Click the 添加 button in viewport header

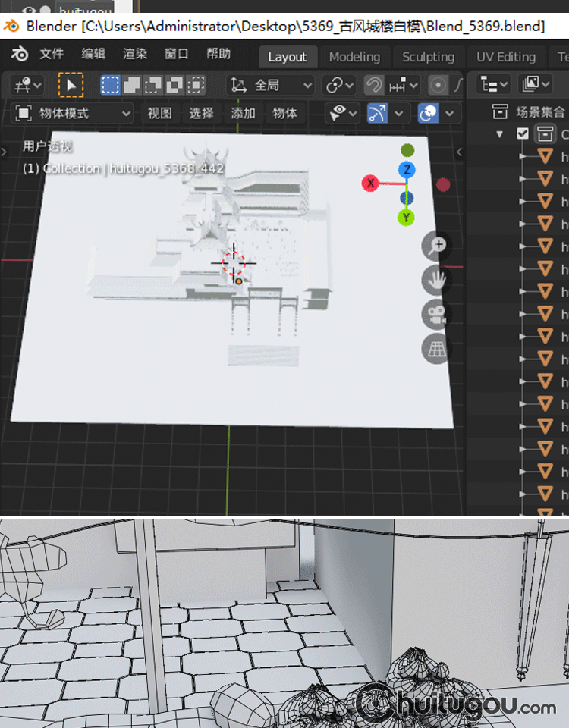click(x=243, y=114)
